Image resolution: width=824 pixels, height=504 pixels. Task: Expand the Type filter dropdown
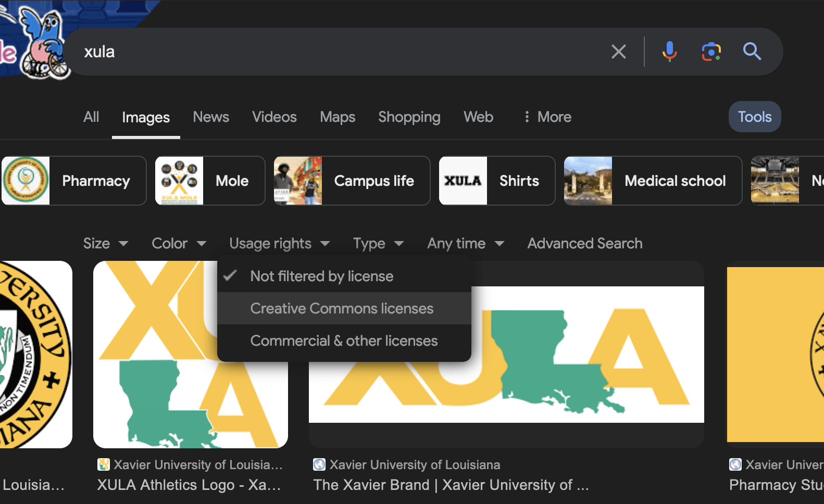pos(378,243)
